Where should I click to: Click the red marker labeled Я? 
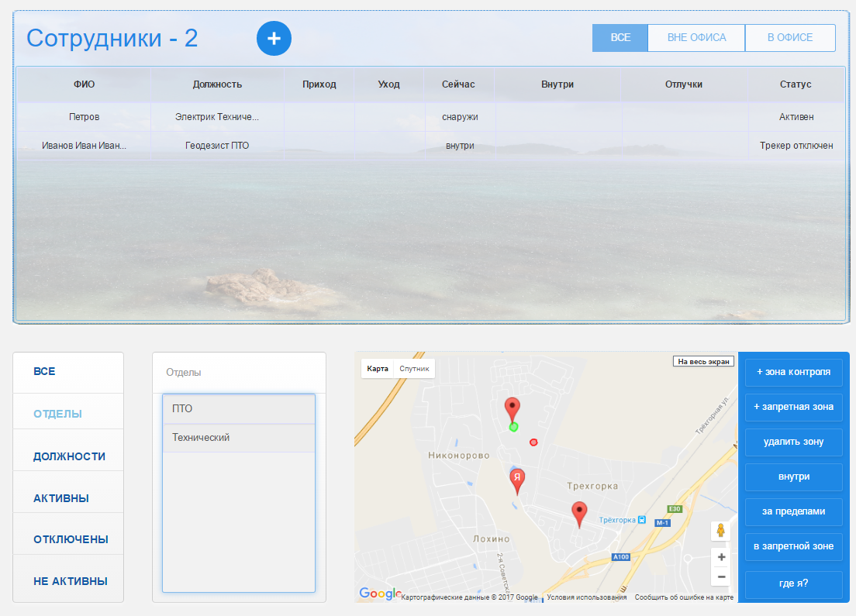point(517,481)
